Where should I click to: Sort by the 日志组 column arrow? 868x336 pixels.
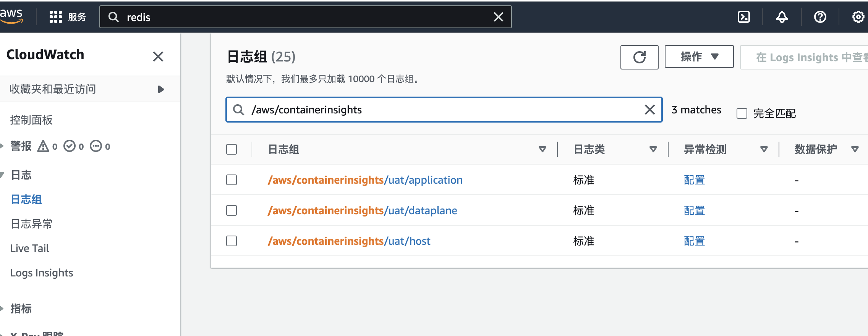pyautogui.click(x=542, y=149)
